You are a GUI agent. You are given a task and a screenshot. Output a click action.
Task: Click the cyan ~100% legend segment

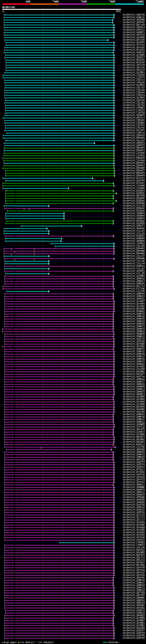pyautogui.click(x=130, y=4)
